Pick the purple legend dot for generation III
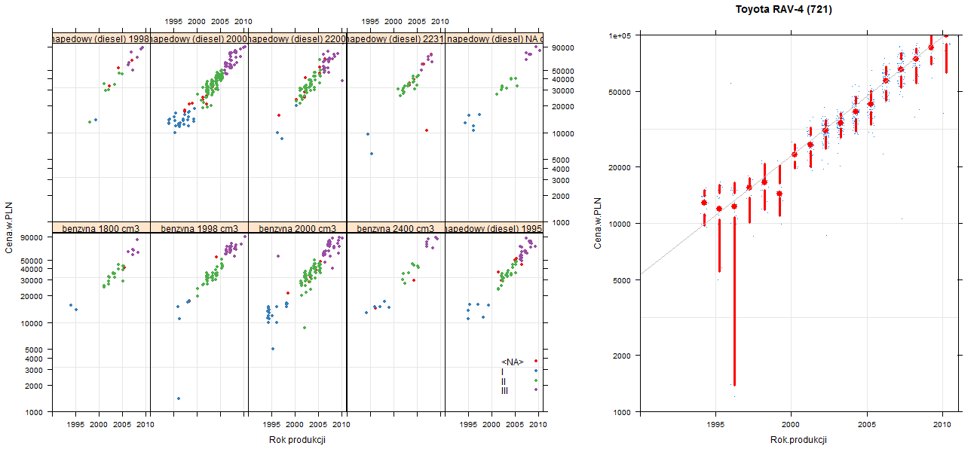The image size is (980, 452). click(x=535, y=389)
